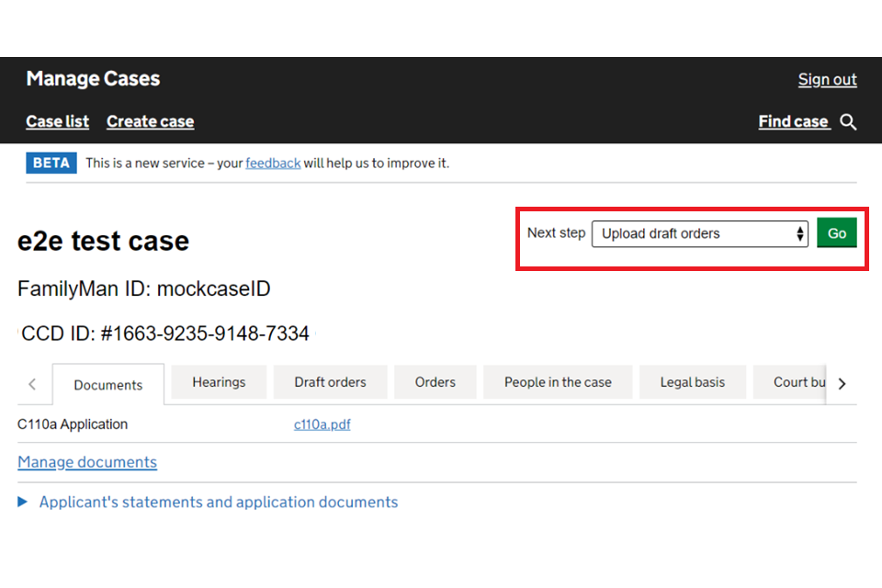The width and height of the screenshot is (882, 588).
Task: Click the blue BETA badge
Action: coord(51,163)
